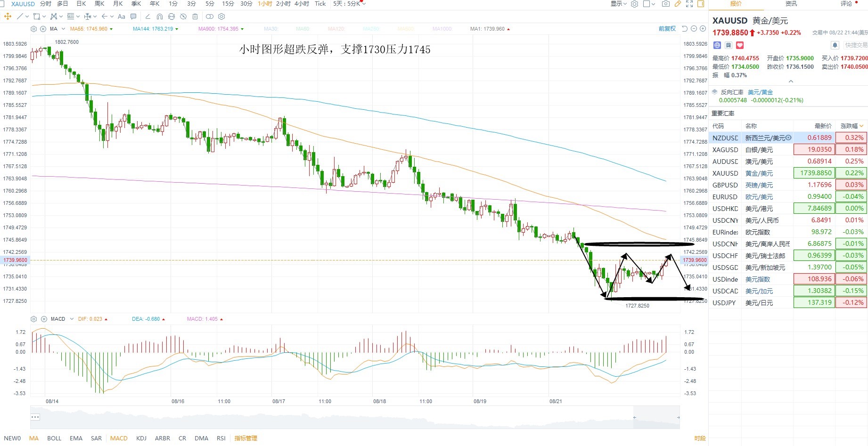Add text annotation with Aa tool

click(121, 16)
